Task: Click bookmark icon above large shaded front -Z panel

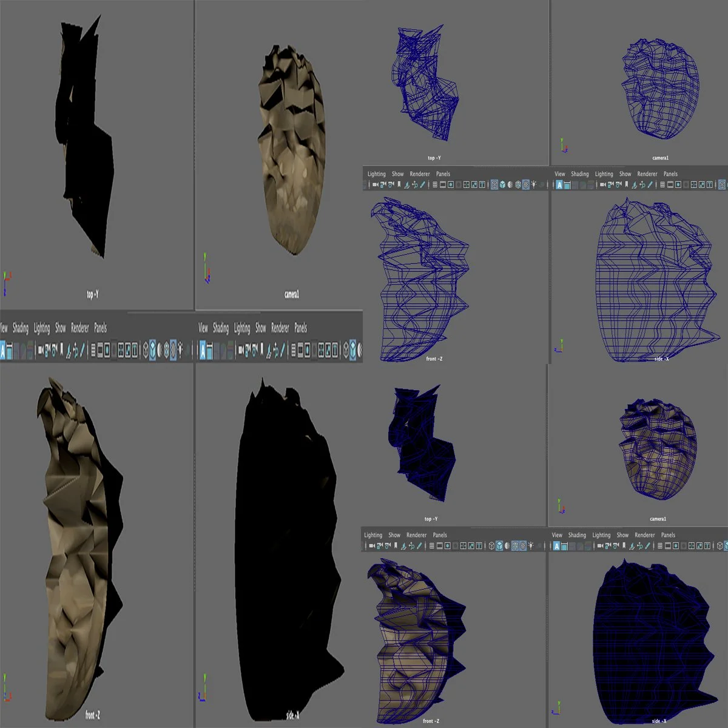Action: point(62,350)
